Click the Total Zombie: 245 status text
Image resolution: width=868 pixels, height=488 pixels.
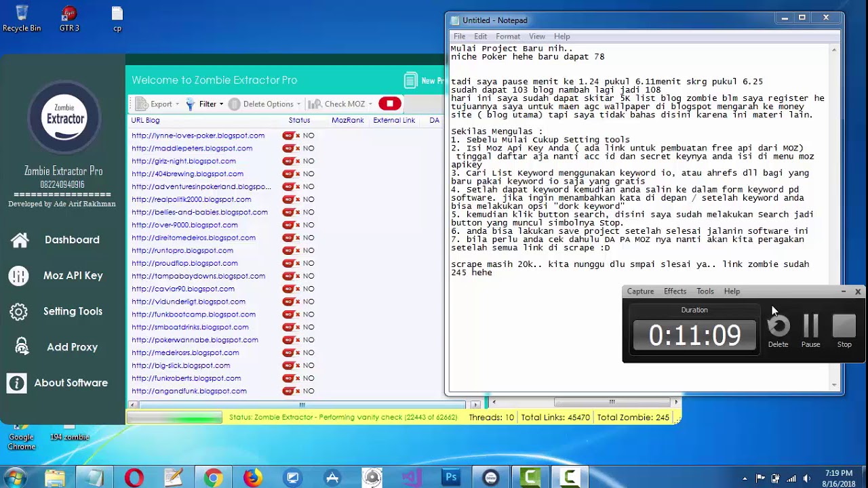633,418
